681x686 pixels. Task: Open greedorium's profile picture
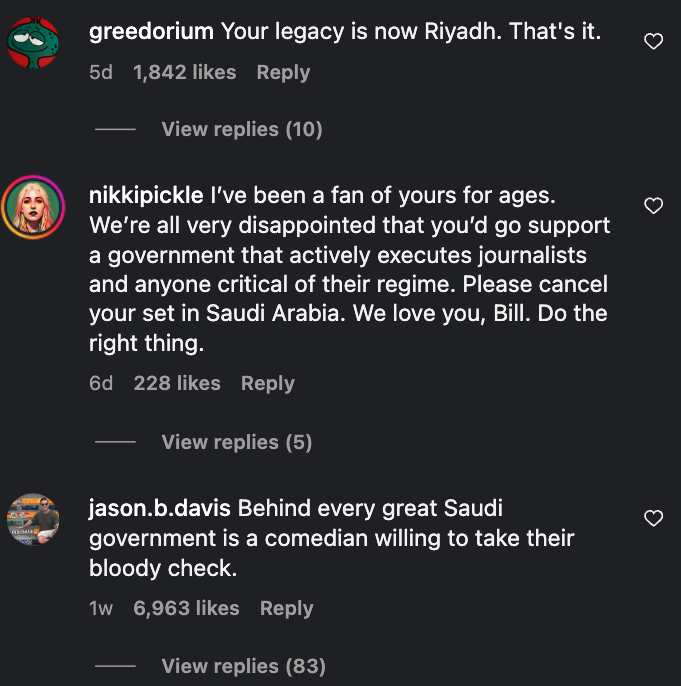(33, 43)
